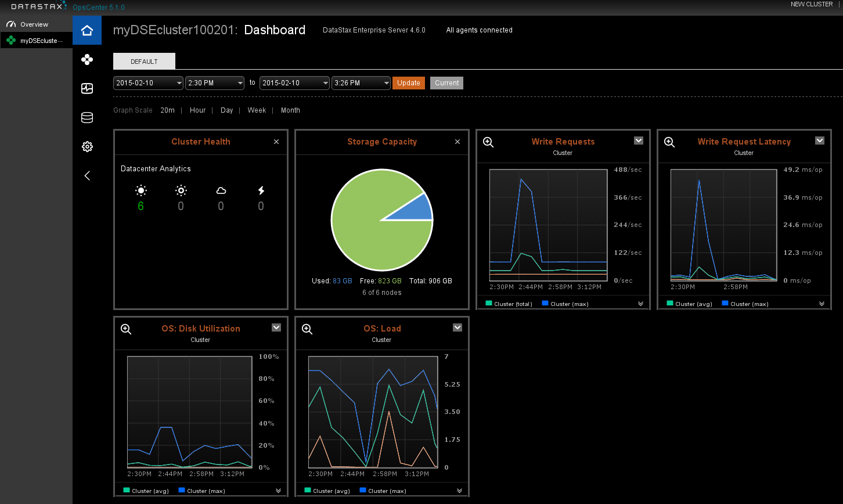Click DataStax Enterprise Server 4.6.0 text
The width and height of the screenshot is (843, 504).
[374, 30]
